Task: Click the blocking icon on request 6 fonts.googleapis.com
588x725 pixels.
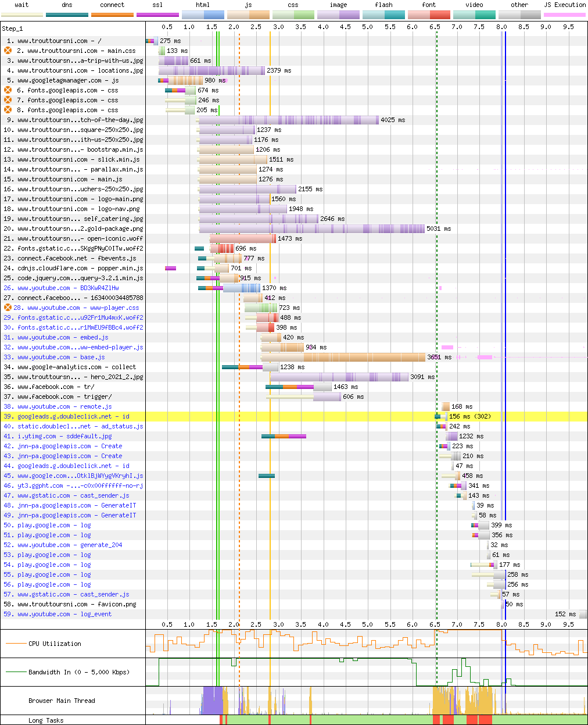Action: click(x=8, y=90)
